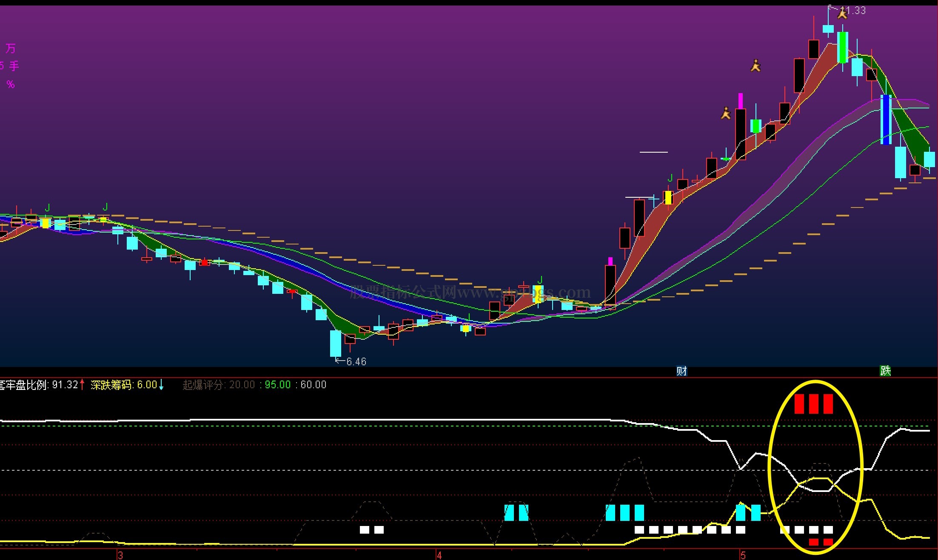This screenshot has height=560, width=938.
Task: Select the green 95.00 score value
Action: pos(277,385)
